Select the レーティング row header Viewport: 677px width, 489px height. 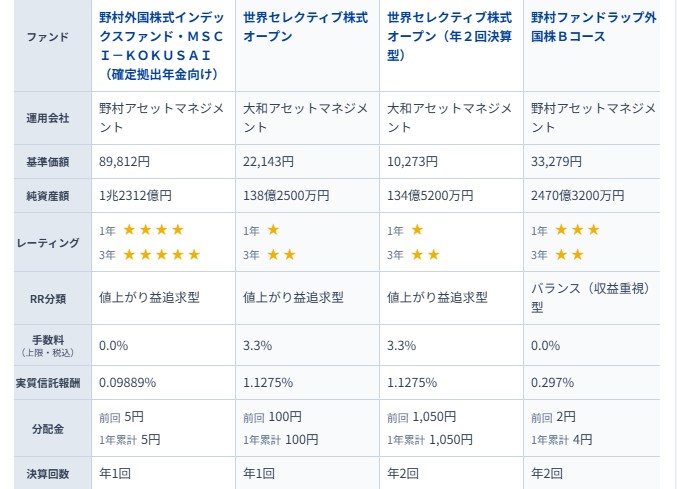click(x=48, y=242)
